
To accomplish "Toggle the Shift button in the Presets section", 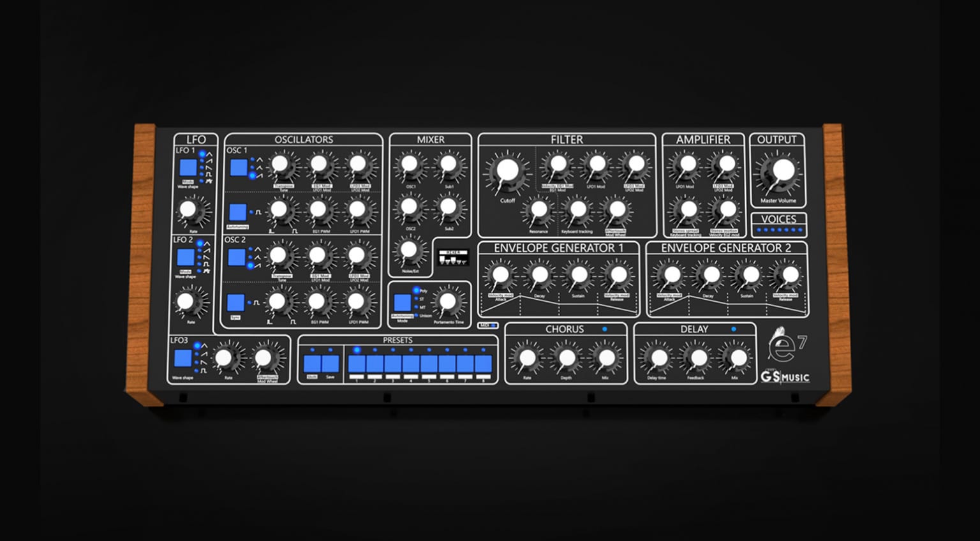I will pos(313,363).
